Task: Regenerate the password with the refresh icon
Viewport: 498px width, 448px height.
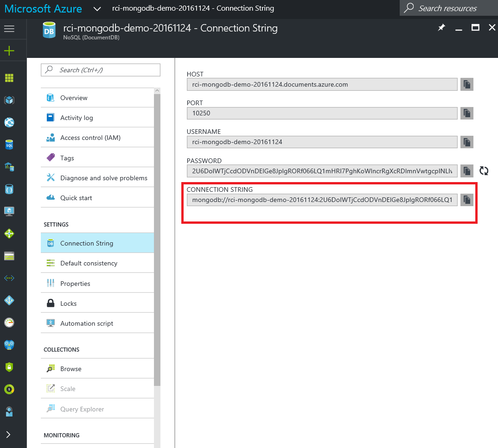Action: (484, 171)
